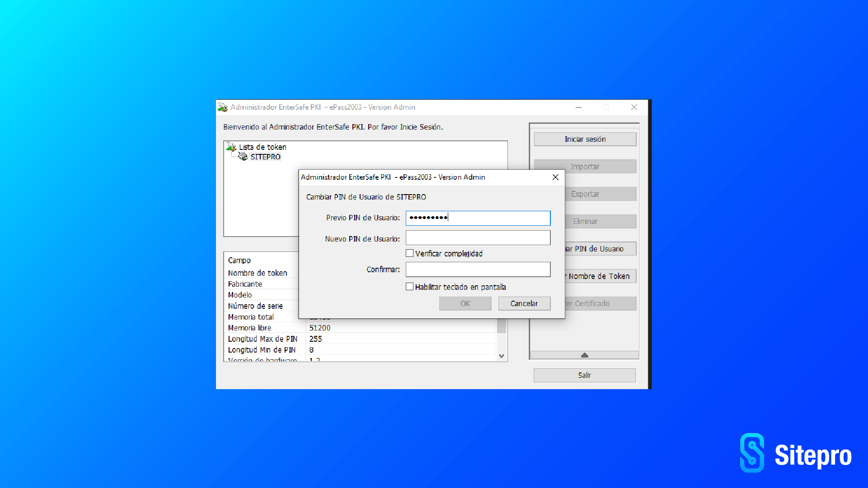Screen dimensions: 868x488
Task: Minimize the main Administrador EnterSafe PKI window
Action: pos(578,107)
